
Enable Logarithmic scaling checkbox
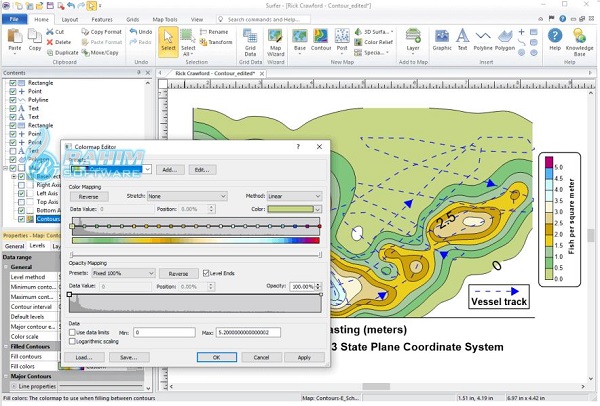pyautogui.click(x=72, y=341)
